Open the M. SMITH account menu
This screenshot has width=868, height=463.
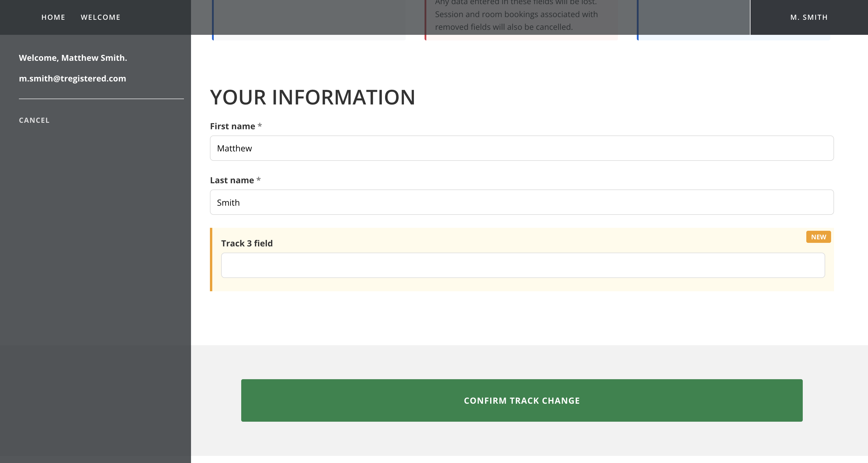pyautogui.click(x=809, y=17)
